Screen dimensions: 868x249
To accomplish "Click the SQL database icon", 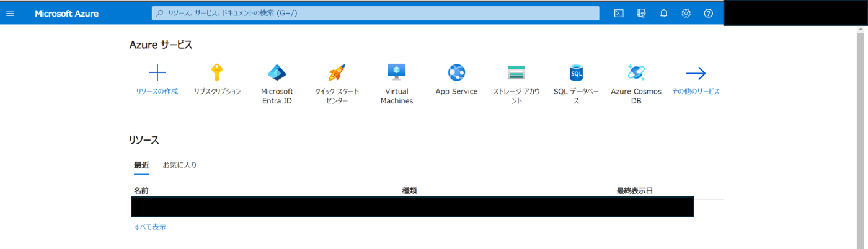I will [576, 73].
